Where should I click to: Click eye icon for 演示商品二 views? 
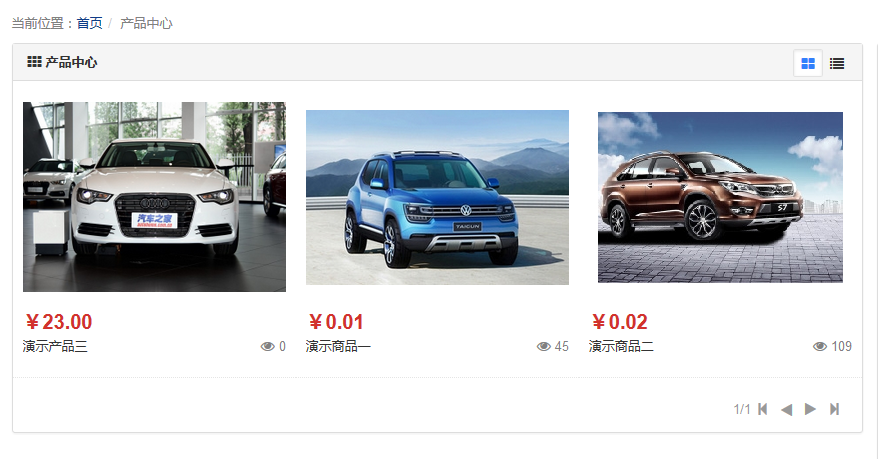pos(820,346)
